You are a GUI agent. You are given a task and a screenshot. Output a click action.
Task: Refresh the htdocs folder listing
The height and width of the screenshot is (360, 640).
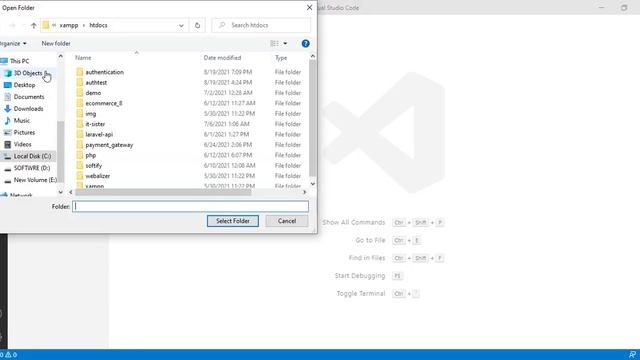click(197, 25)
